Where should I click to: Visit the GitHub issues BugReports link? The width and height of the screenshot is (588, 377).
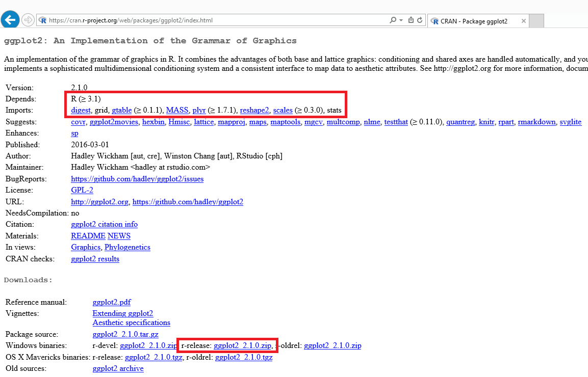coord(137,179)
